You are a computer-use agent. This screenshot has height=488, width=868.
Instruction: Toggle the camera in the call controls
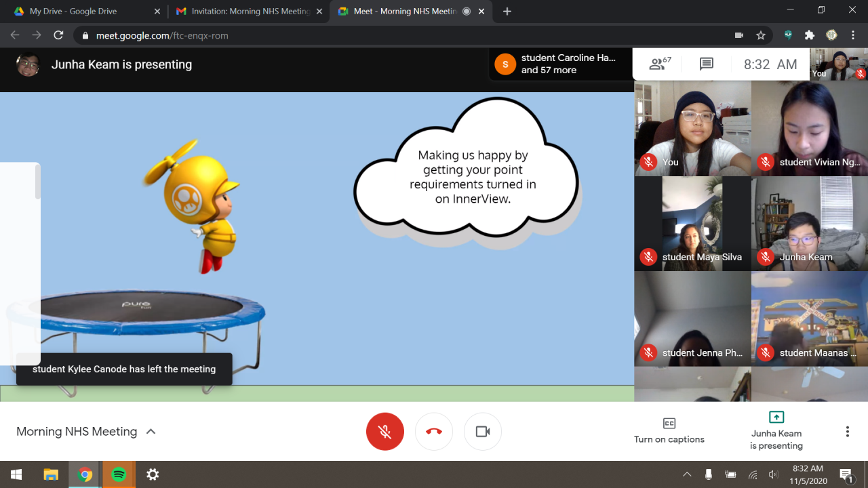[x=483, y=432]
